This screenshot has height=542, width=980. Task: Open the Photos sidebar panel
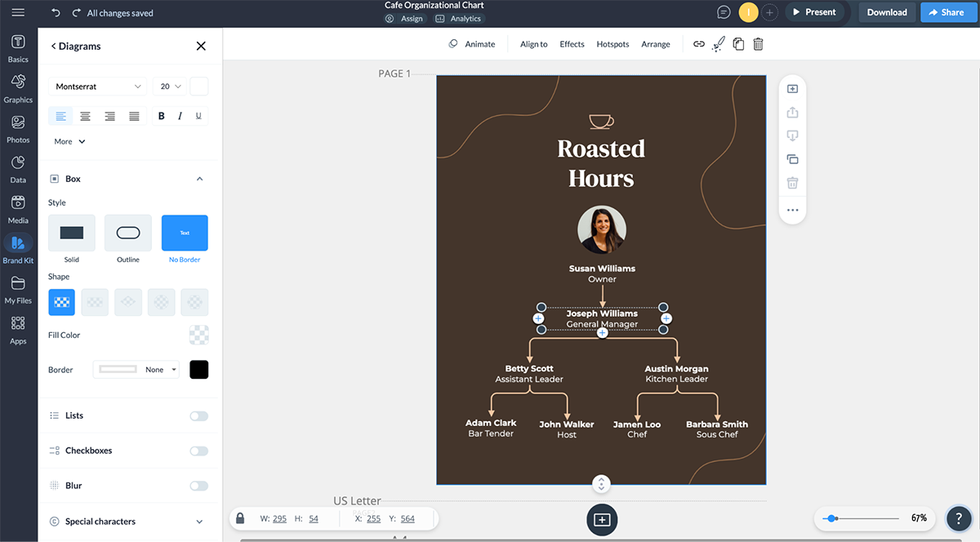point(18,128)
